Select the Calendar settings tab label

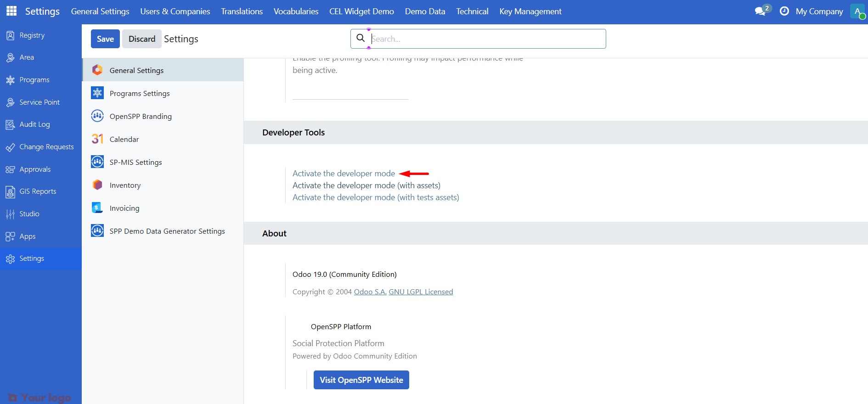[x=124, y=140]
